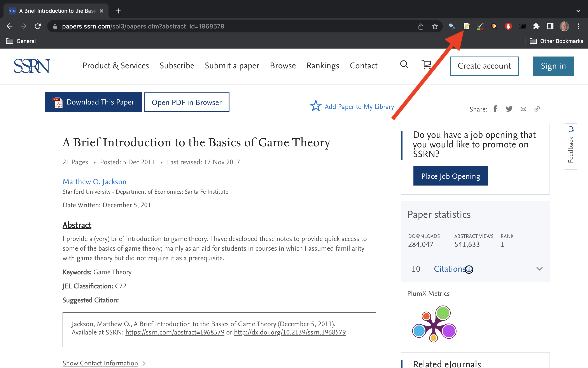Click the site lock icon

pos(55,26)
